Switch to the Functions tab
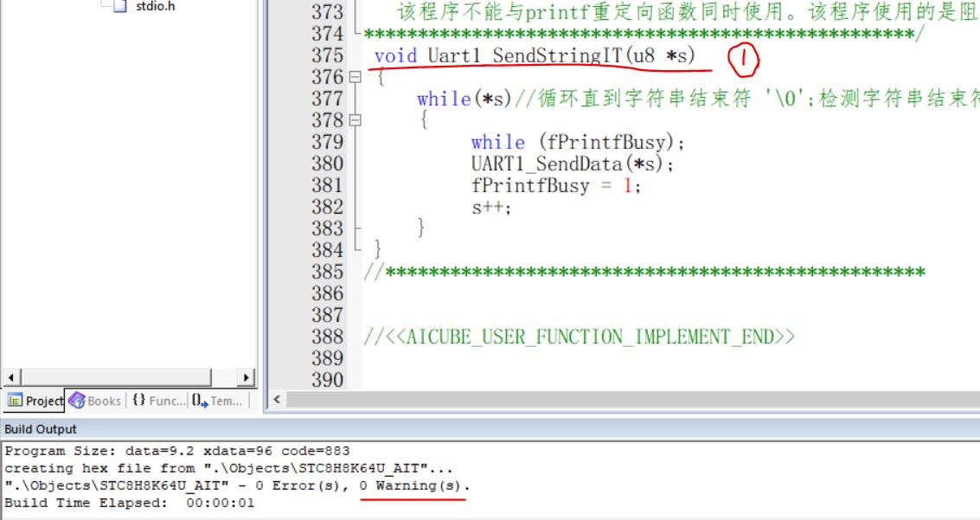 (x=159, y=401)
